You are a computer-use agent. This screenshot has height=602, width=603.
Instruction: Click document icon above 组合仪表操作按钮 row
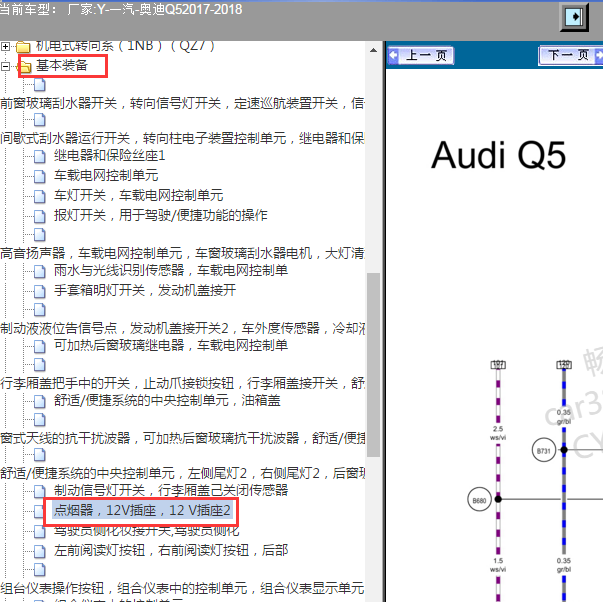[x=39, y=569]
